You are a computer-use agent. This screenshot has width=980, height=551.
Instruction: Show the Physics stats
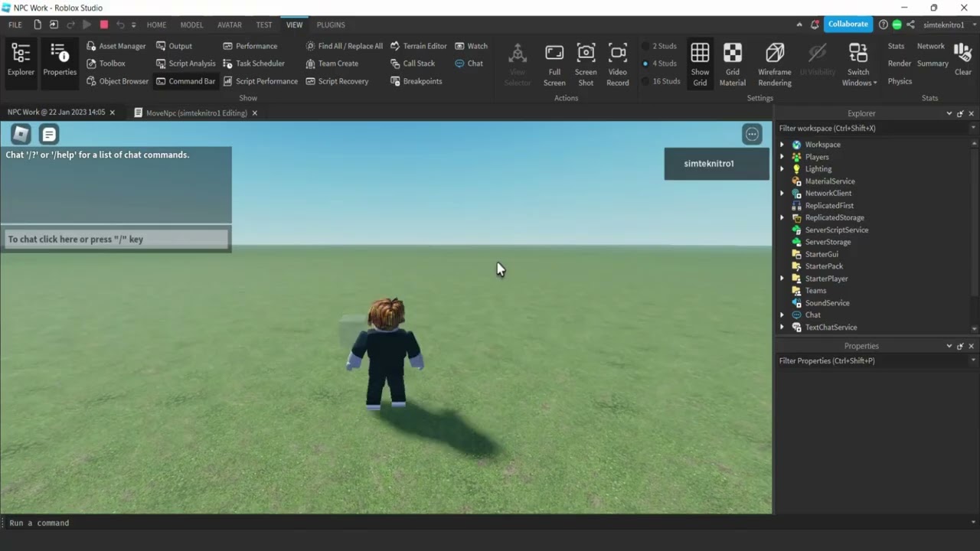900,81
